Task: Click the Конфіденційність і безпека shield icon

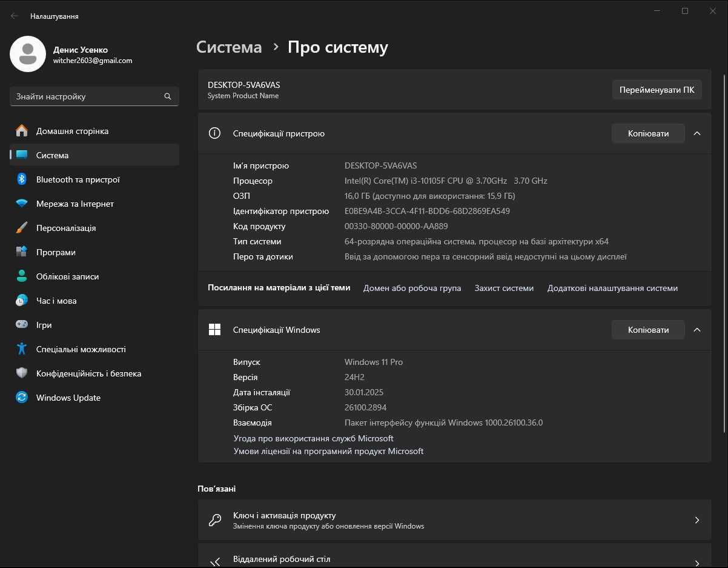Action: pyautogui.click(x=22, y=373)
